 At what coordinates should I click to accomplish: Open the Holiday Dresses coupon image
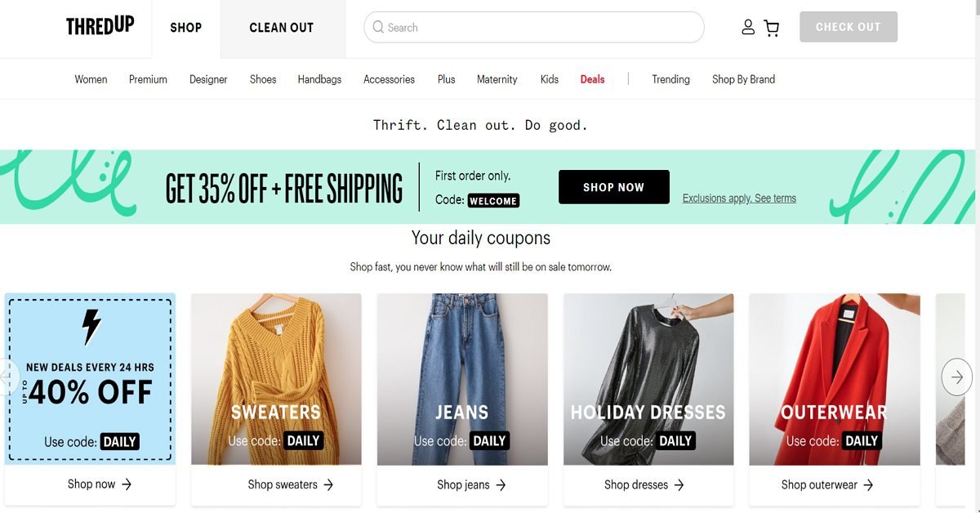pyautogui.click(x=648, y=380)
